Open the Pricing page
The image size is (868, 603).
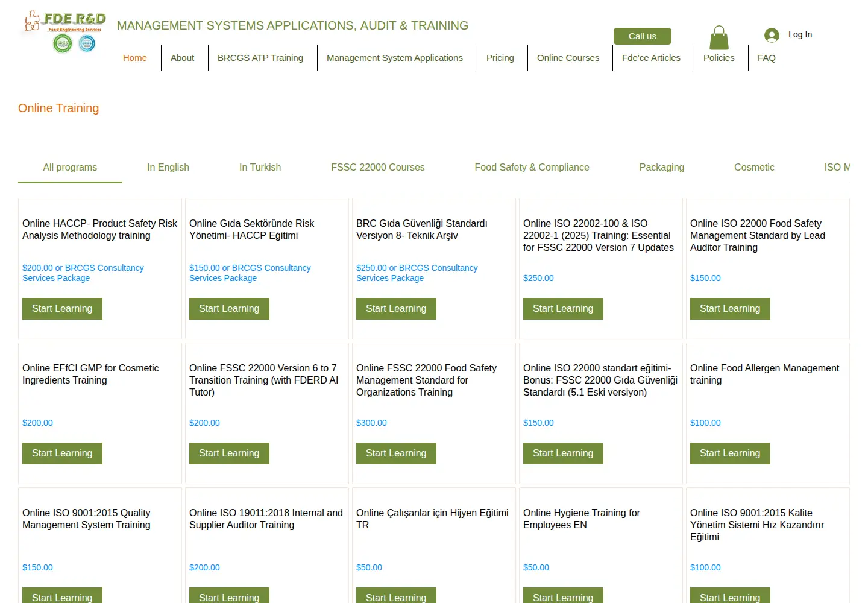(x=500, y=58)
